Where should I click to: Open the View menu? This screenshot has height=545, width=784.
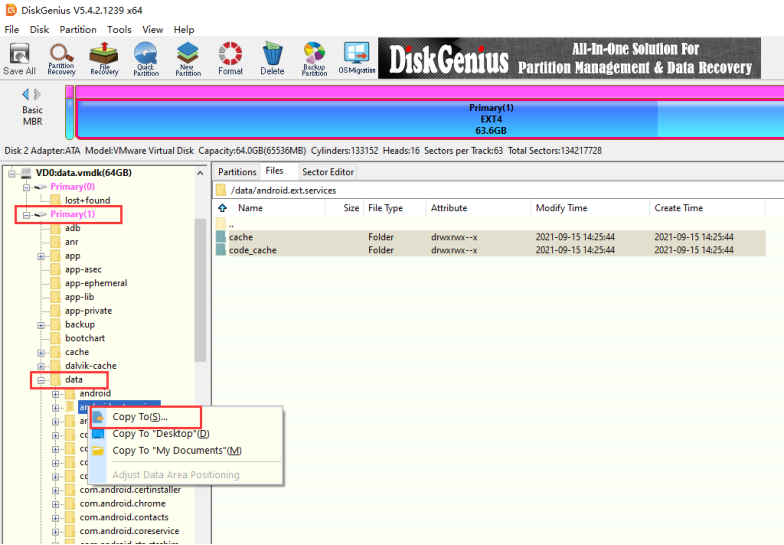coord(152,30)
